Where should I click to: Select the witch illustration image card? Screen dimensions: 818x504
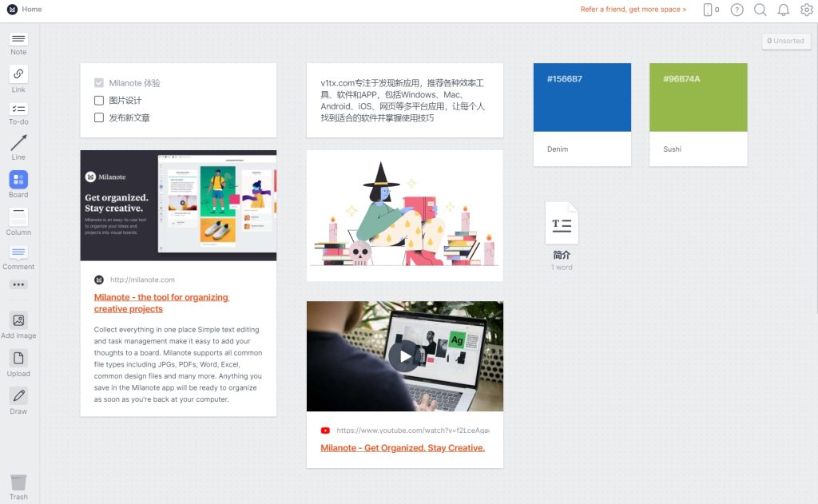coord(405,216)
